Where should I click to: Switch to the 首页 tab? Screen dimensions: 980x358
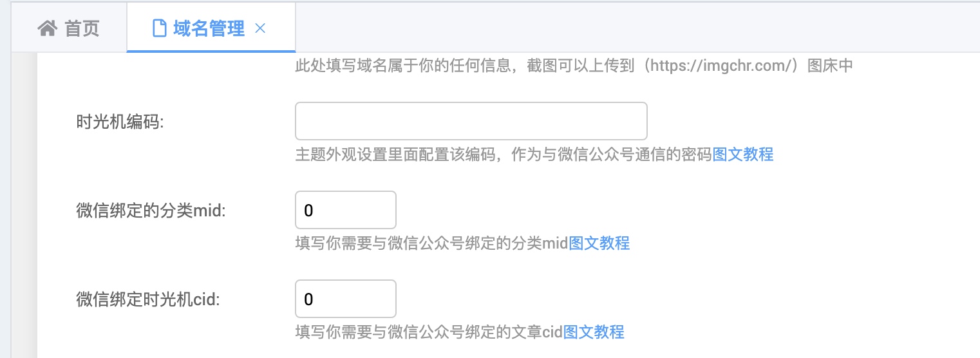click(x=69, y=28)
